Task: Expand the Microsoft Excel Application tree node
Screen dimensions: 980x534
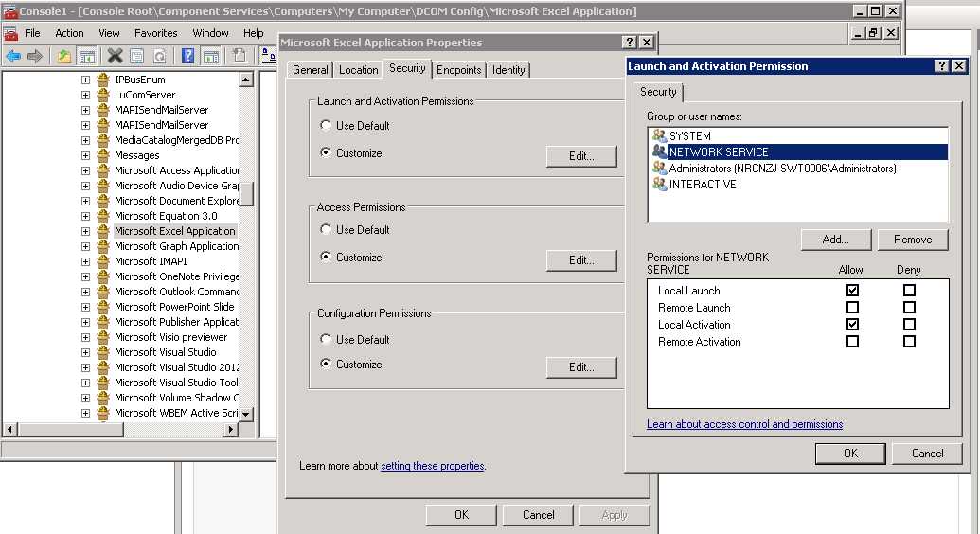Action: pyautogui.click(x=85, y=231)
